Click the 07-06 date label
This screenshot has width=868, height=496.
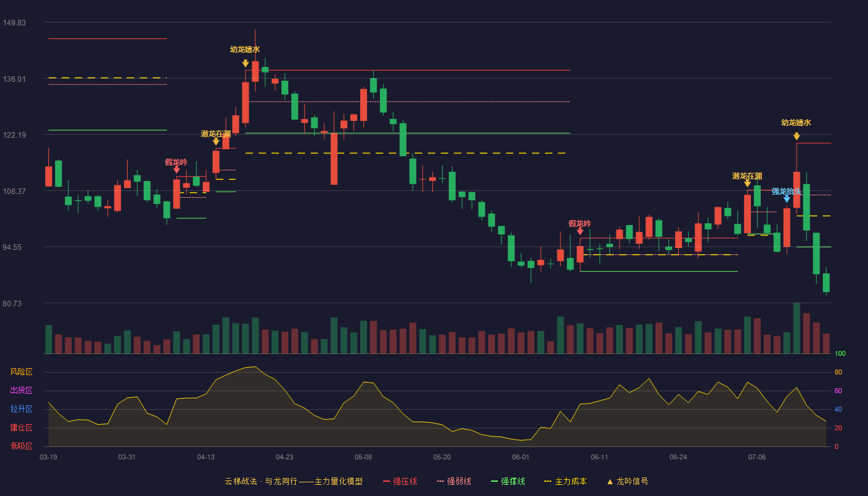pos(757,458)
